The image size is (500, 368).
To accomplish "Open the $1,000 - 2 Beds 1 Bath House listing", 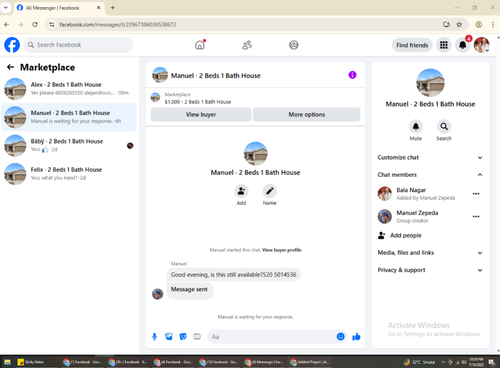I will [x=198, y=102].
